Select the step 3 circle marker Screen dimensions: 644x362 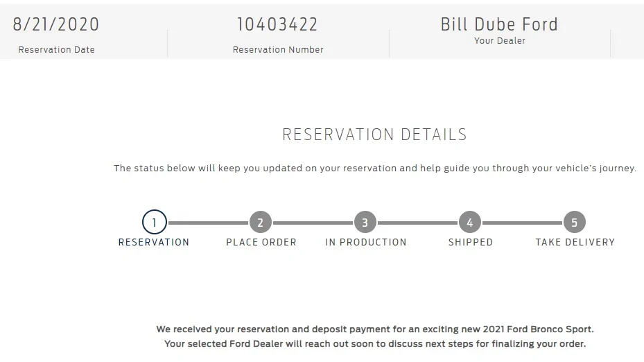pos(365,223)
